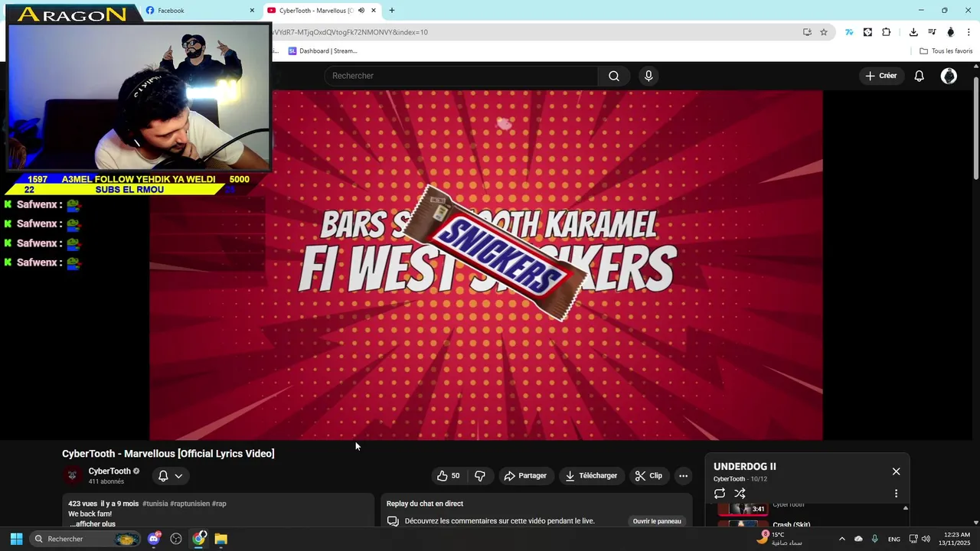Like the video with thumbs-up

click(449, 476)
